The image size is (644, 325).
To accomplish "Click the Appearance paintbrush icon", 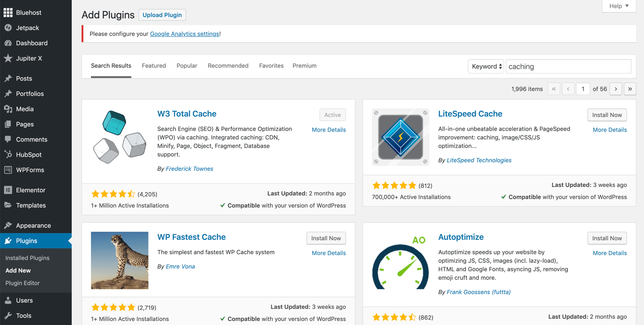I will (x=8, y=226).
